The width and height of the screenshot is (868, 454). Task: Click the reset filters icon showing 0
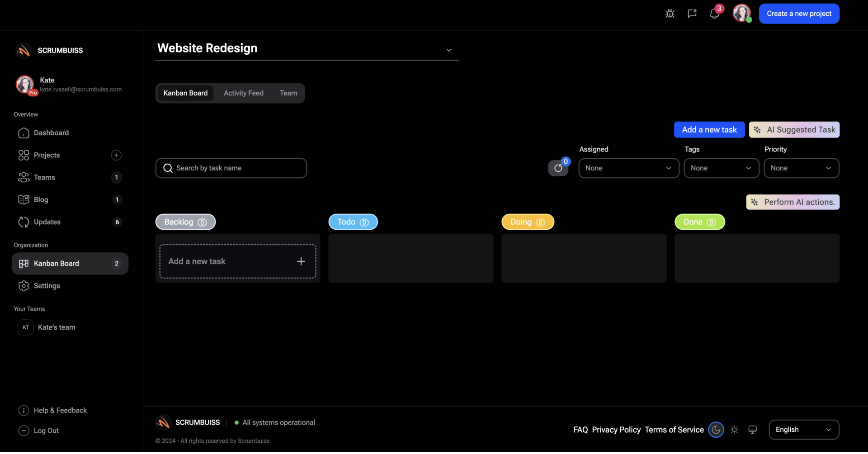point(558,168)
